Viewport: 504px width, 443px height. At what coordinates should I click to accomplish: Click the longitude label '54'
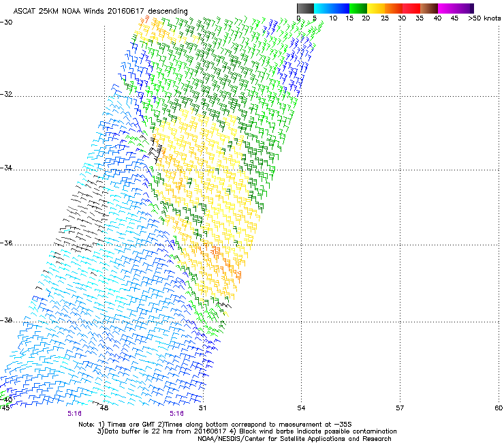[301, 408]
